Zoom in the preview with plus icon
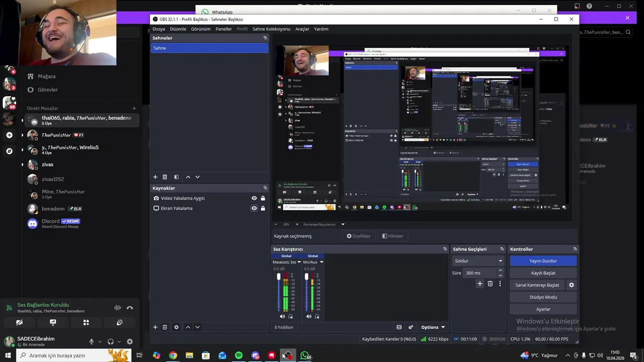The height and width of the screenshot is (362, 644). tap(297, 224)
